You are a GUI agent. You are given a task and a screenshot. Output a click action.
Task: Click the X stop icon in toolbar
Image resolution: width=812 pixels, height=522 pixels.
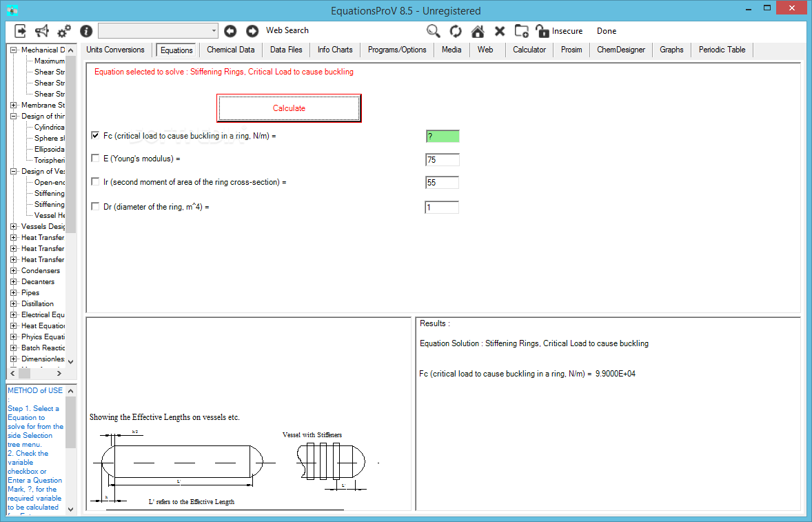[x=500, y=32]
